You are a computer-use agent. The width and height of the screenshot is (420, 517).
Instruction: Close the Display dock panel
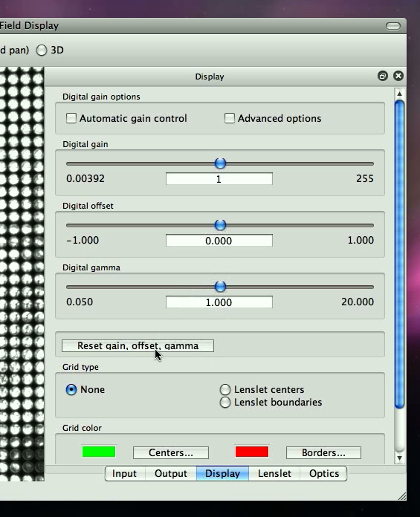(x=398, y=77)
